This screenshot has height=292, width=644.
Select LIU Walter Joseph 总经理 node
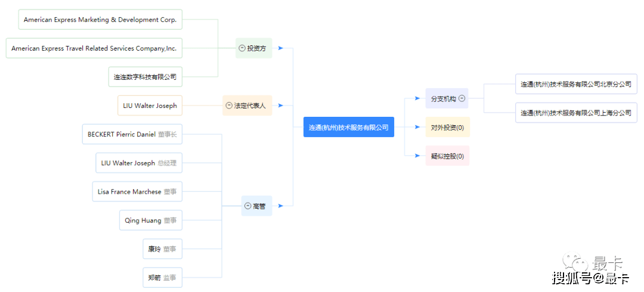point(139,163)
